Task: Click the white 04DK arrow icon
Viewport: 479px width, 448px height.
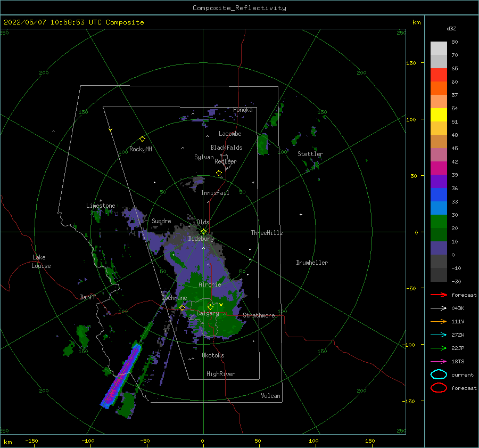Action: [x=439, y=308]
